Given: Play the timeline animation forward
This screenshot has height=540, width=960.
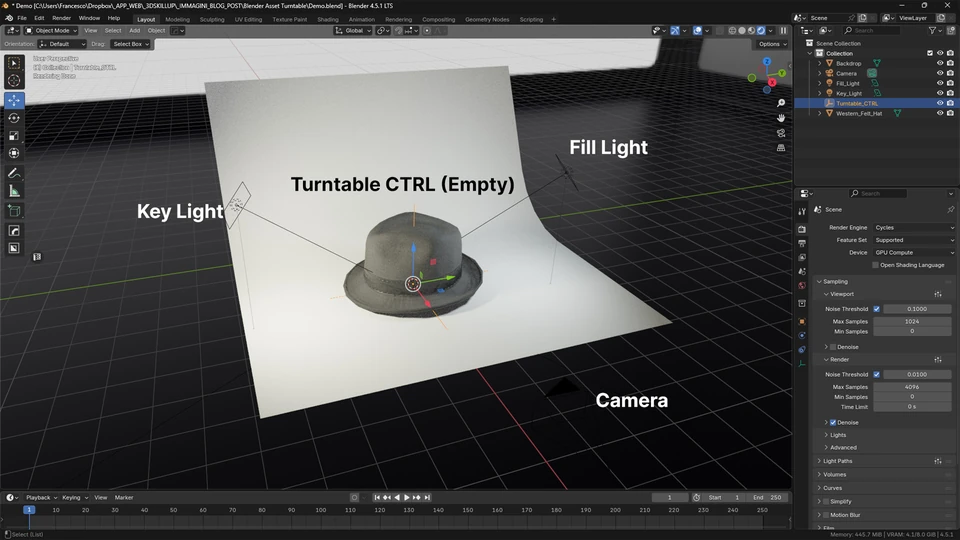Looking at the screenshot, I should coord(407,498).
